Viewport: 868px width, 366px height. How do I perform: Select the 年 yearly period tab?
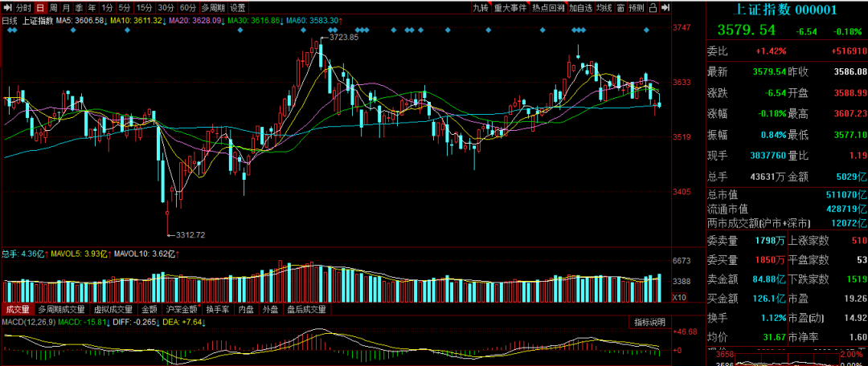point(92,8)
